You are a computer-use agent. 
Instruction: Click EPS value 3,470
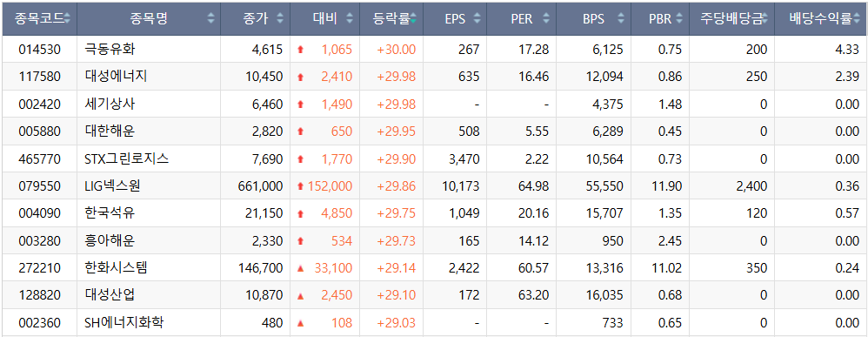[464, 159]
